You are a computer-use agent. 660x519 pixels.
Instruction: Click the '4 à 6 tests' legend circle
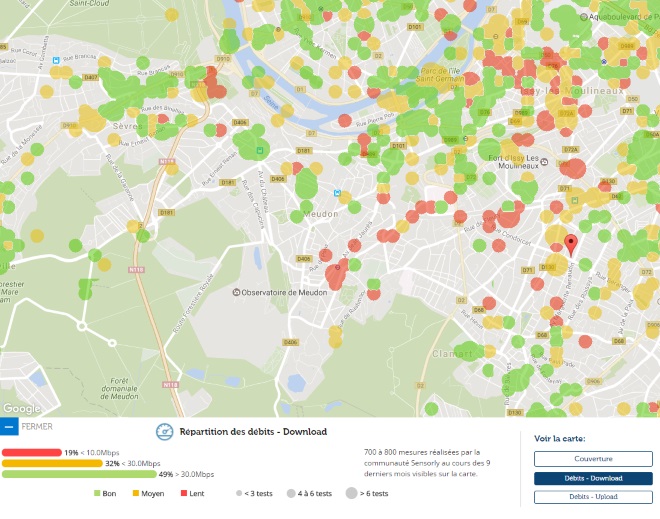click(x=290, y=494)
